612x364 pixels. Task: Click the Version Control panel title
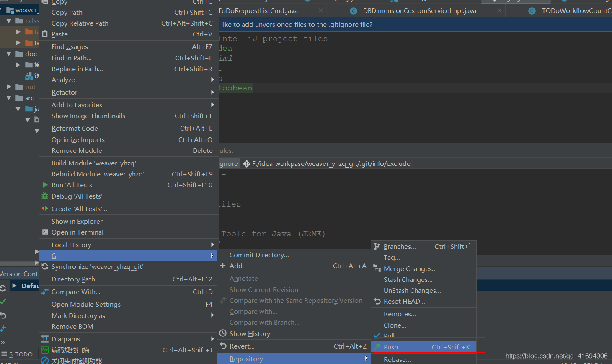pyautogui.click(x=19, y=274)
